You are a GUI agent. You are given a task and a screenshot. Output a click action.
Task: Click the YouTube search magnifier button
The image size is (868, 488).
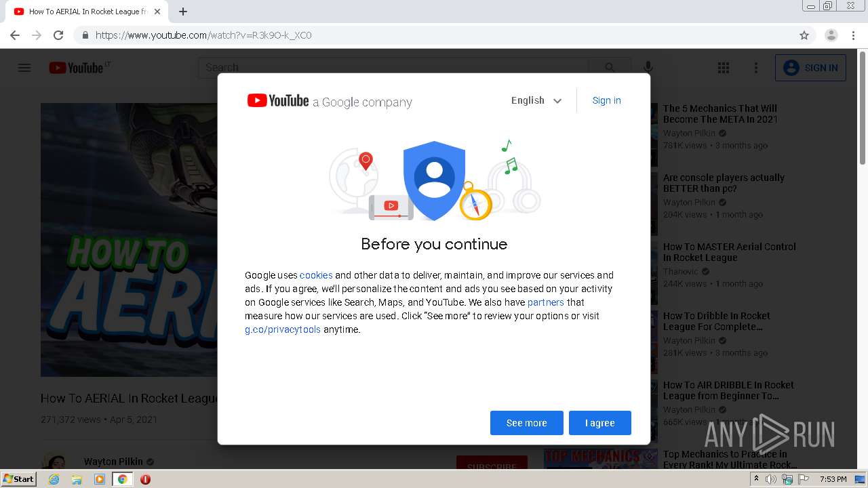tap(610, 68)
